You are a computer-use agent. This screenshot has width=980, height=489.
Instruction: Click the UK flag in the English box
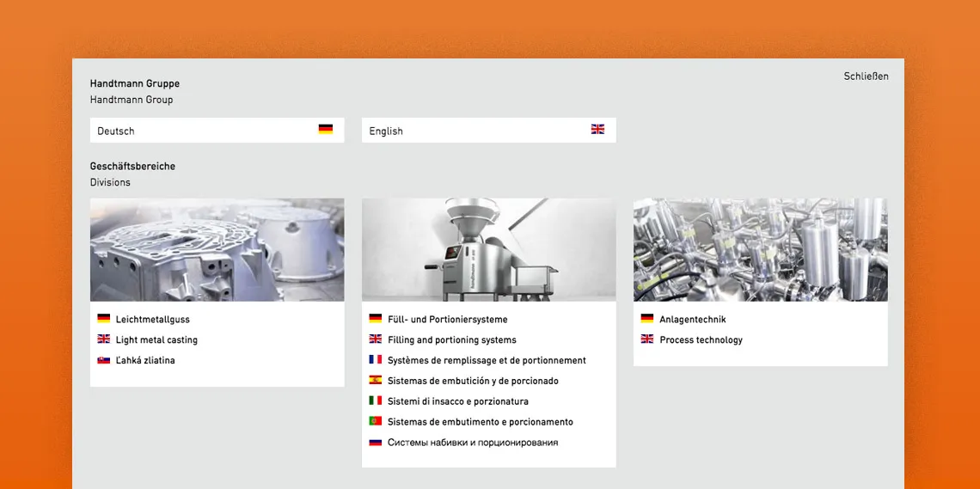tap(597, 129)
